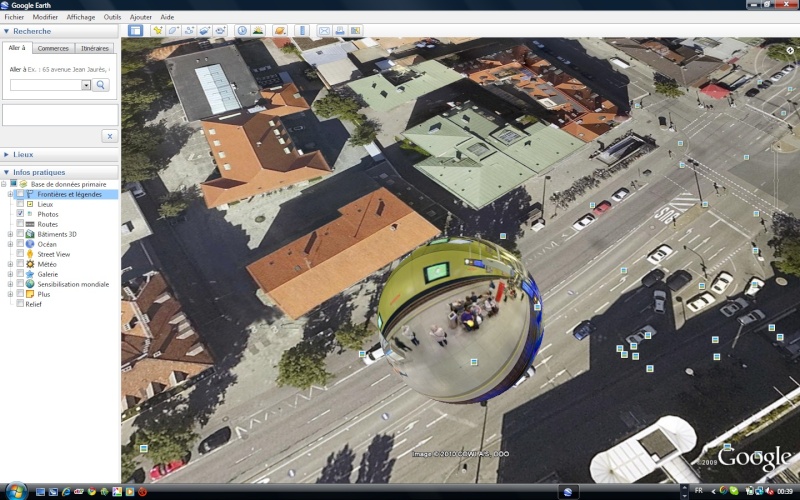Show historical imagery with the clock icon
The width and height of the screenshot is (800, 500).
pos(242,31)
